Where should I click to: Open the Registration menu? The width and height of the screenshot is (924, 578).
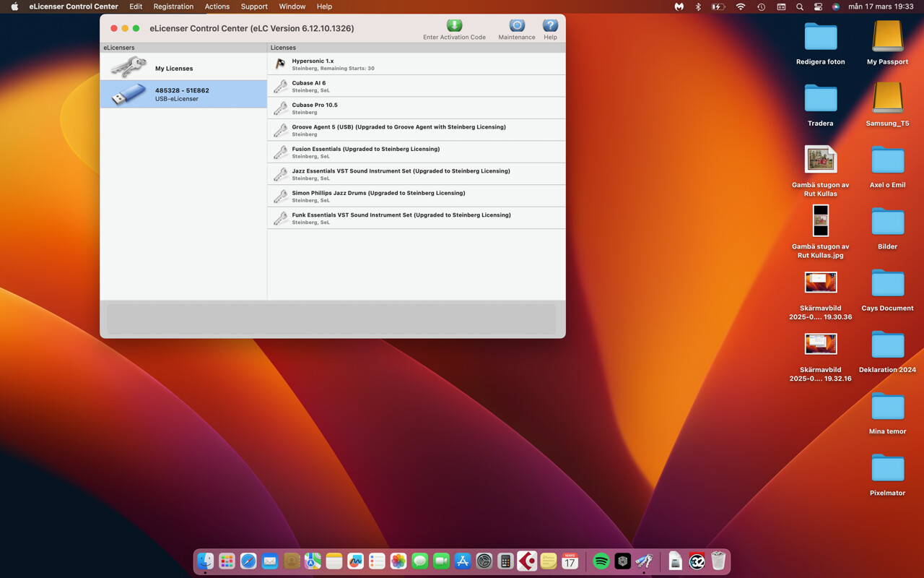173,7
